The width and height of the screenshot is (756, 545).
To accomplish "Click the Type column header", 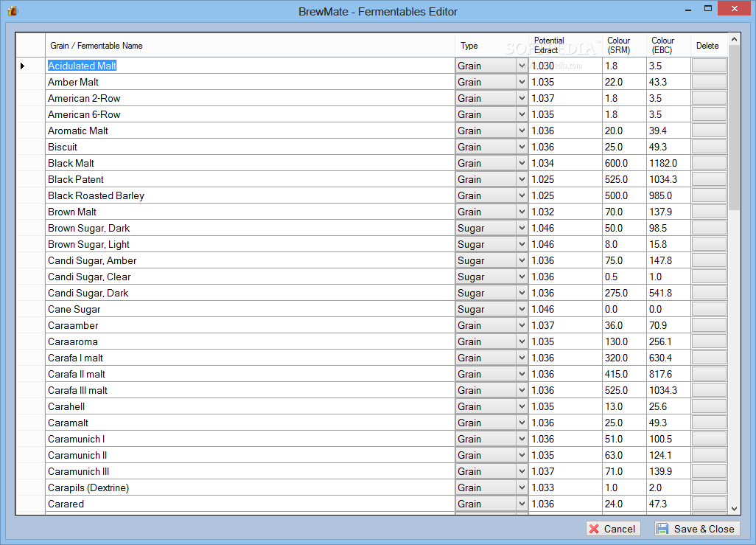I will point(491,46).
